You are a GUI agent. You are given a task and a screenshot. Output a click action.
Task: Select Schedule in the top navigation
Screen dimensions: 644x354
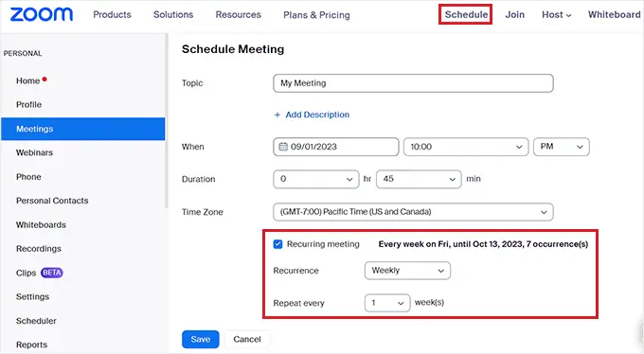[466, 15]
